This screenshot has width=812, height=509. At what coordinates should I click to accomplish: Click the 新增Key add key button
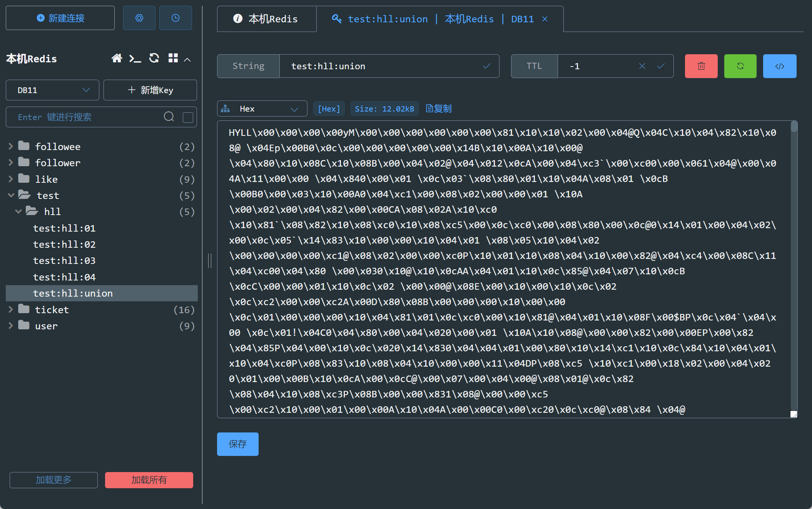(x=150, y=90)
